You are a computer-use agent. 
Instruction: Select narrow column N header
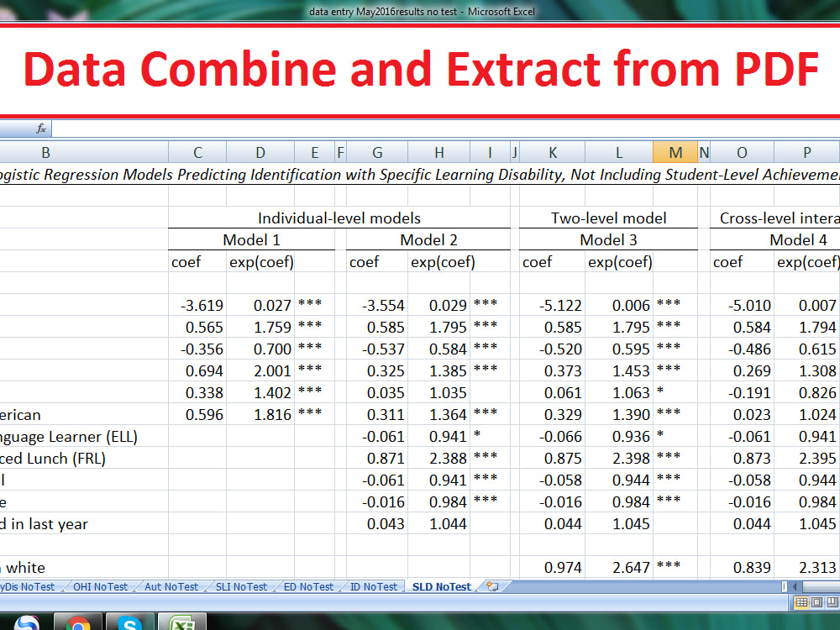[704, 153]
